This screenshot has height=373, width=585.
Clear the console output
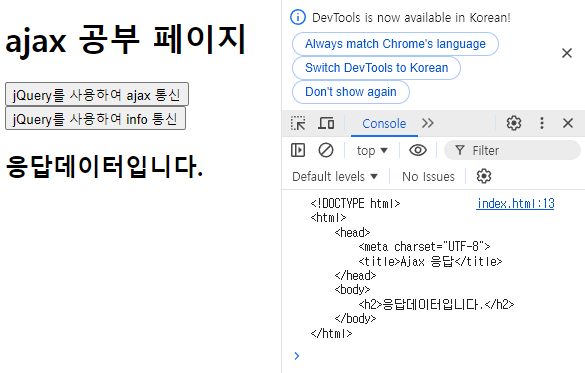(x=326, y=150)
